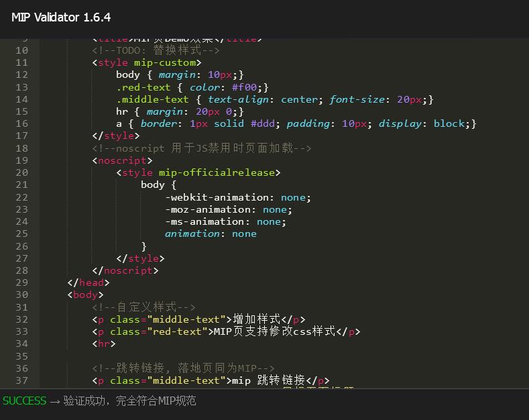Click line number 35 in the gutter

tap(21, 356)
